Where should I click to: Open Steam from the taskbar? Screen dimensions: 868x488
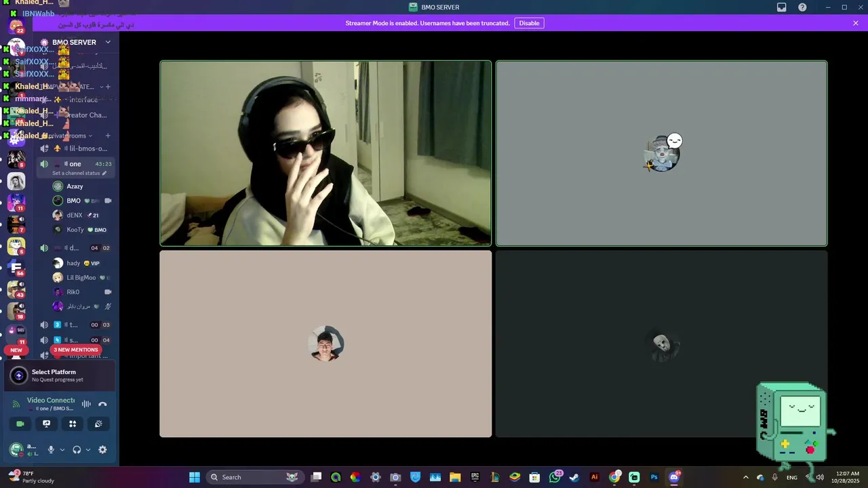click(x=574, y=477)
